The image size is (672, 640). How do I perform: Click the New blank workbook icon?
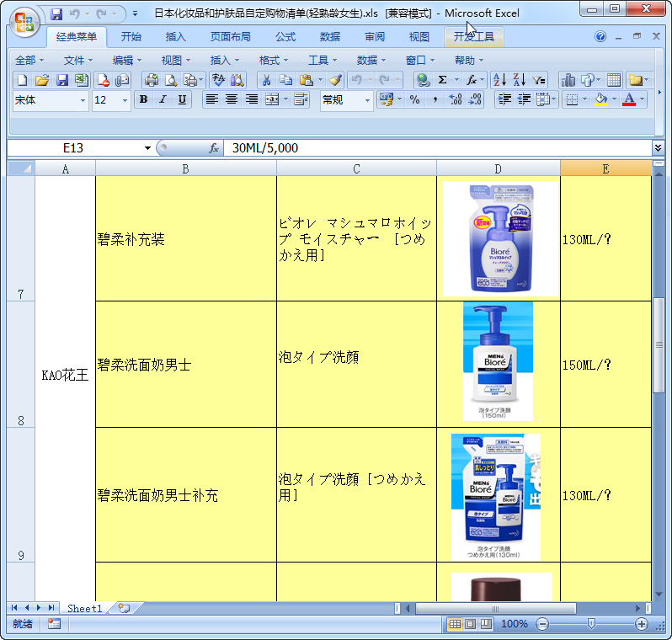(x=22, y=80)
